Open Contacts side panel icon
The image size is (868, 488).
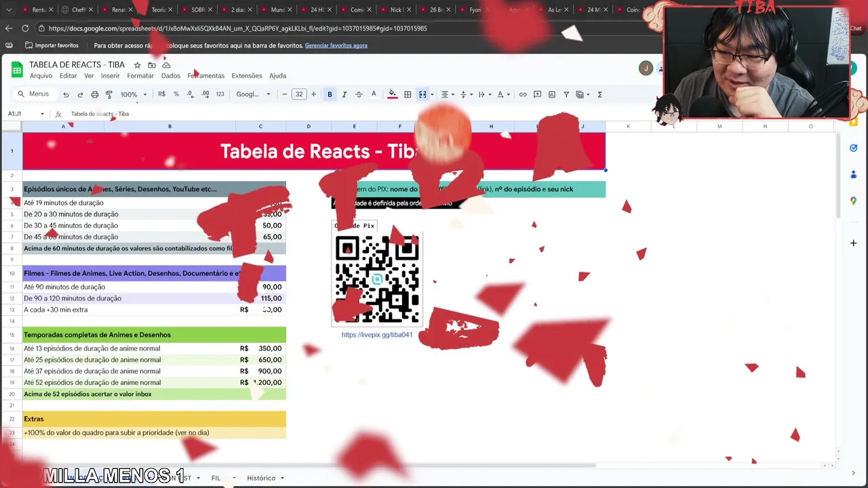click(x=853, y=174)
